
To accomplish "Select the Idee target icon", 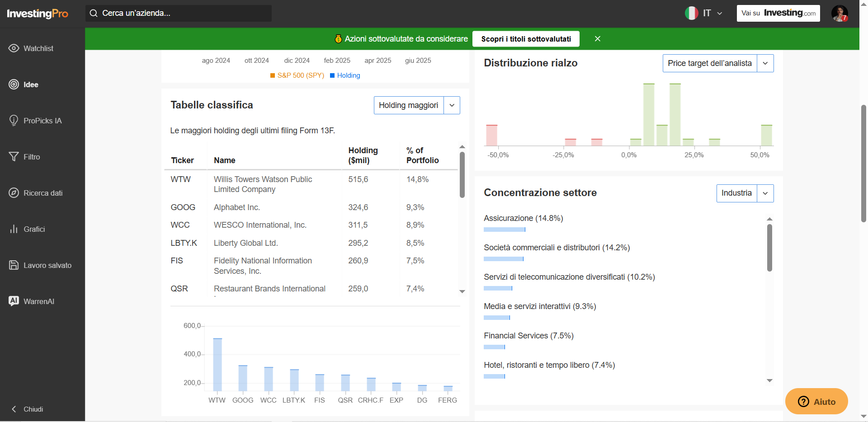I will [x=14, y=84].
